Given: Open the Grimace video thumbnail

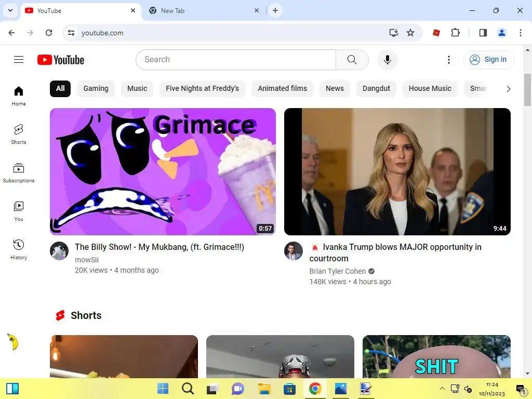Looking at the screenshot, I should 163,171.
